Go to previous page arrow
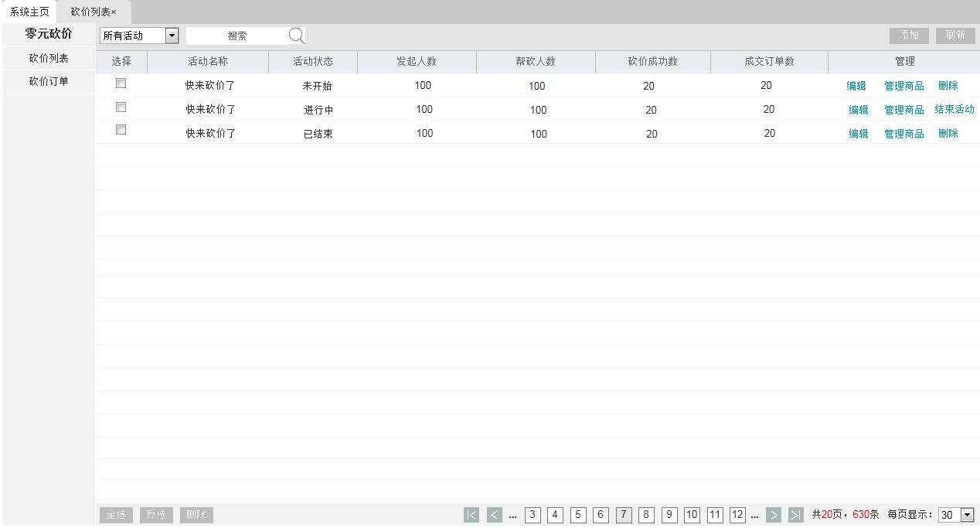The height and width of the screenshot is (528, 980). [x=495, y=515]
